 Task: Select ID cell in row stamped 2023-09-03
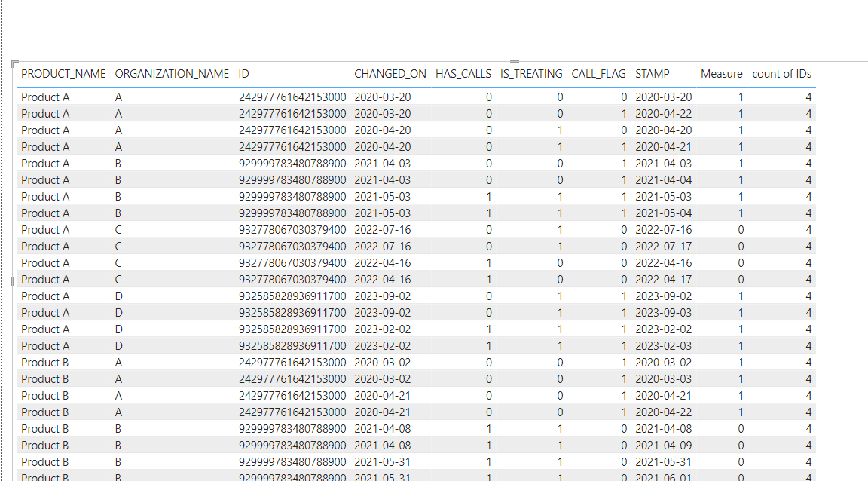coord(292,313)
